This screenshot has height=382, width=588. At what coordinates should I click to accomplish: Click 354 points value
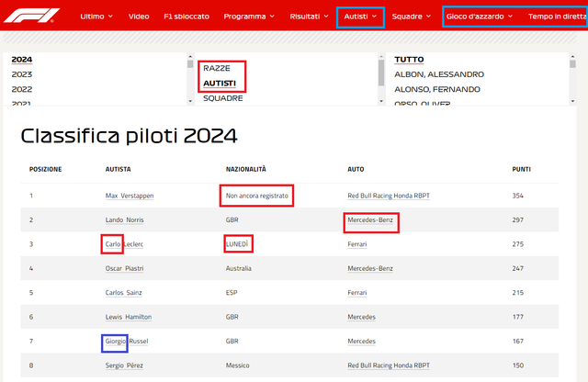point(518,196)
